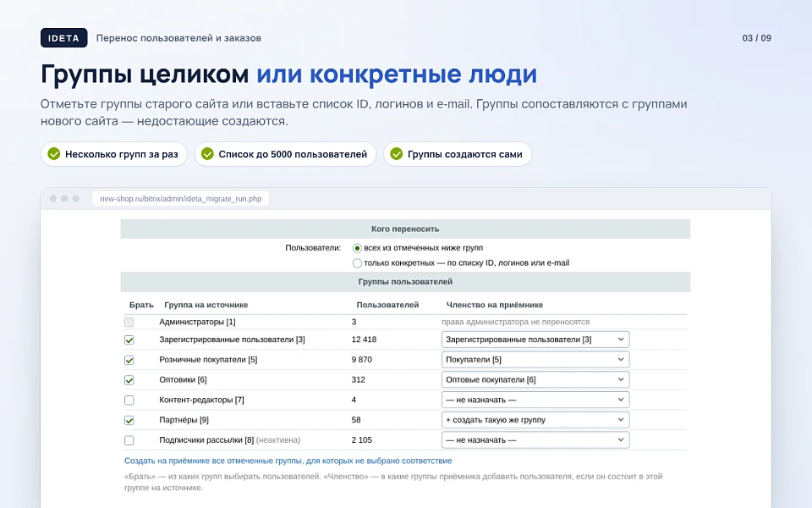812x508 pixels.
Task: Click user count 12 418
Action: (x=364, y=340)
